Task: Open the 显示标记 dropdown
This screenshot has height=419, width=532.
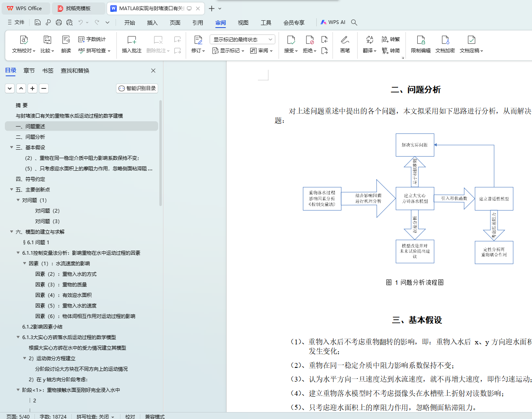Action: click(228, 51)
